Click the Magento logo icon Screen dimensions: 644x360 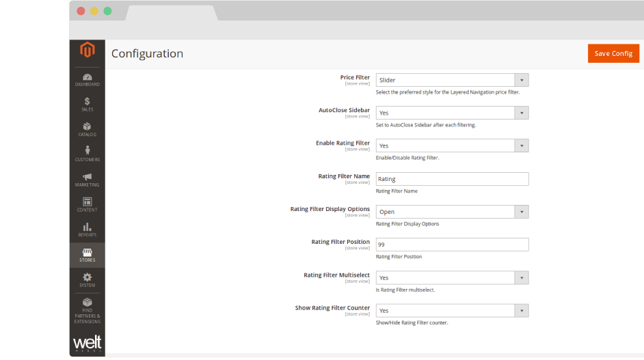(87, 51)
